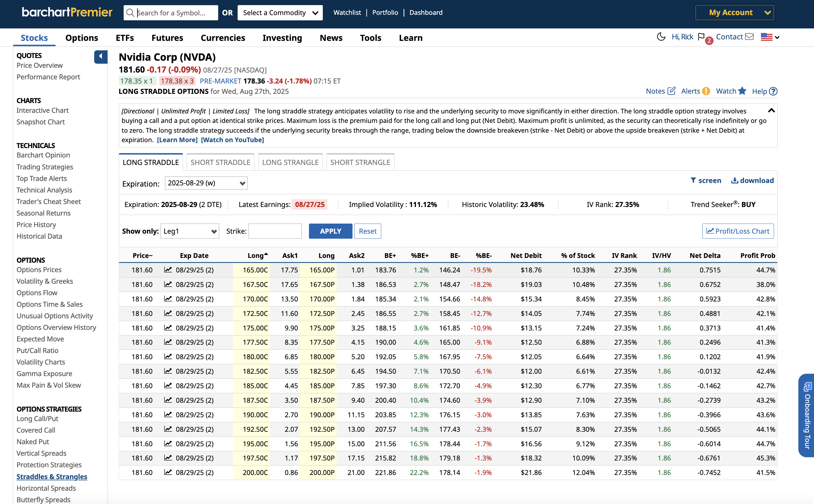
Task: Sort table by Net Debit column
Action: (x=526, y=255)
